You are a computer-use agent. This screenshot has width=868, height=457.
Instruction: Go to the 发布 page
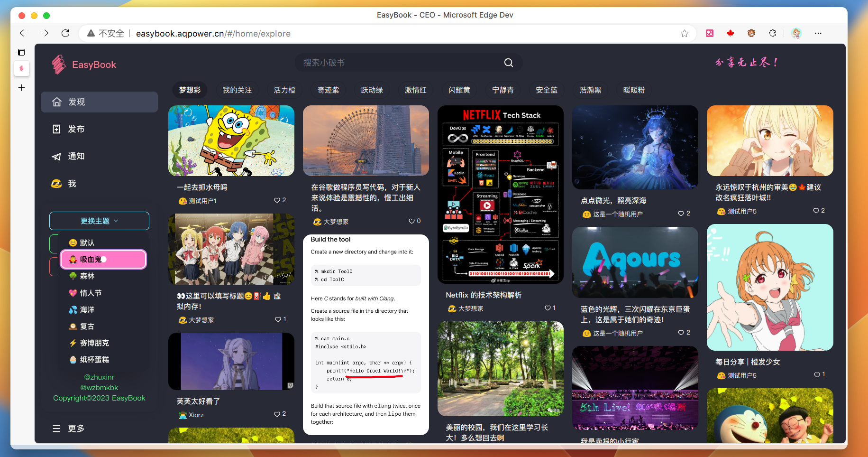click(76, 129)
